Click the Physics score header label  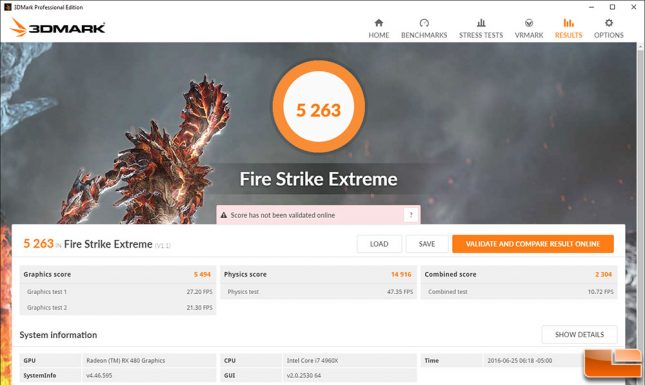tap(245, 274)
